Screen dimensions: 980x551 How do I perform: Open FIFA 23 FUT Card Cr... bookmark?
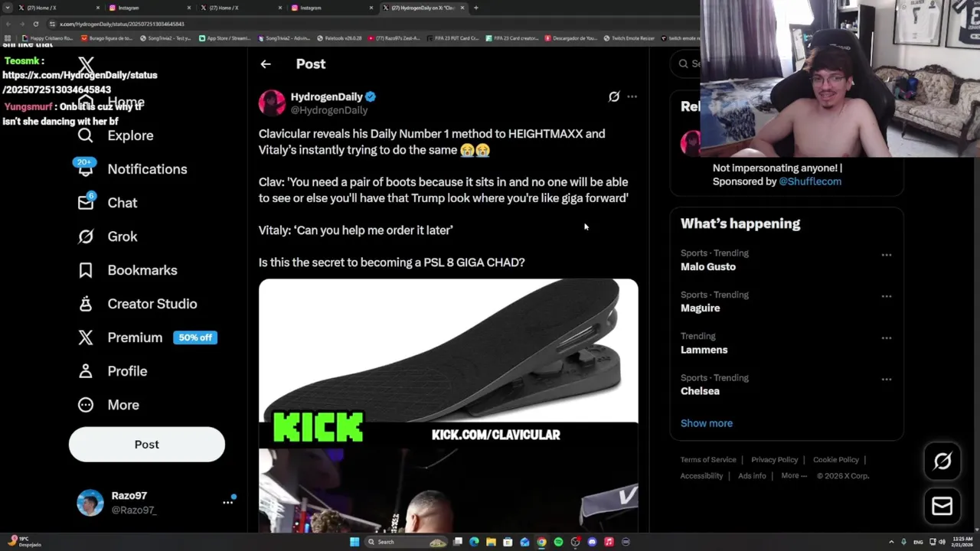(x=452, y=38)
